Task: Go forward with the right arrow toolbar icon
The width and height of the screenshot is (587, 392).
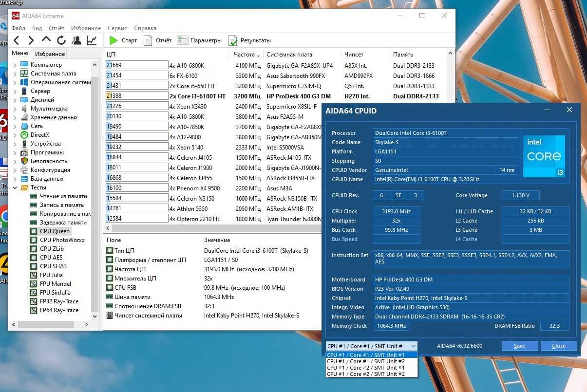Action: click(31, 40)
